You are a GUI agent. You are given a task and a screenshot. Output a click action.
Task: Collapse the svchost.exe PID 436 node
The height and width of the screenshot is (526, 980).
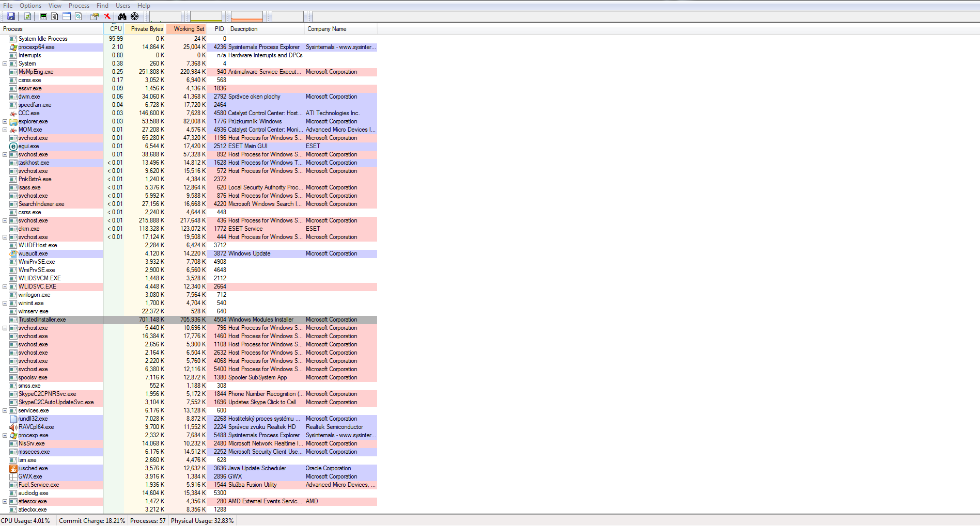(5, 220)
